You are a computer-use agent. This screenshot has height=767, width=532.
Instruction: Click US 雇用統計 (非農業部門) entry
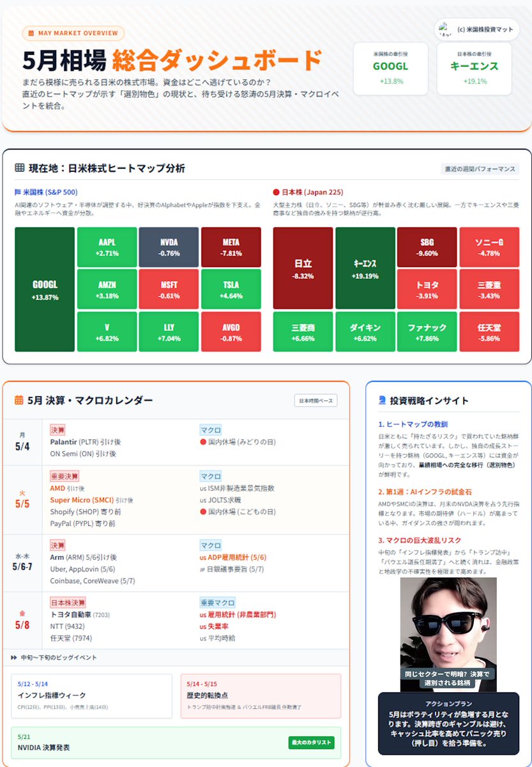238,614
